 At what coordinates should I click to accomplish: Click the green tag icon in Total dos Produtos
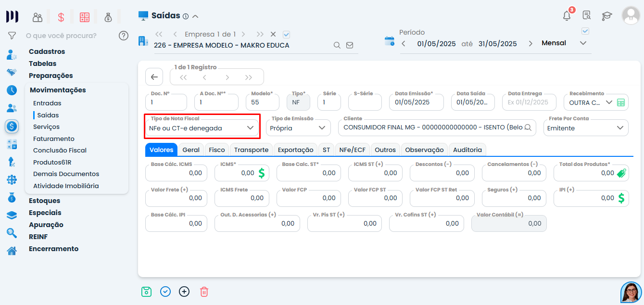point(621,173)
